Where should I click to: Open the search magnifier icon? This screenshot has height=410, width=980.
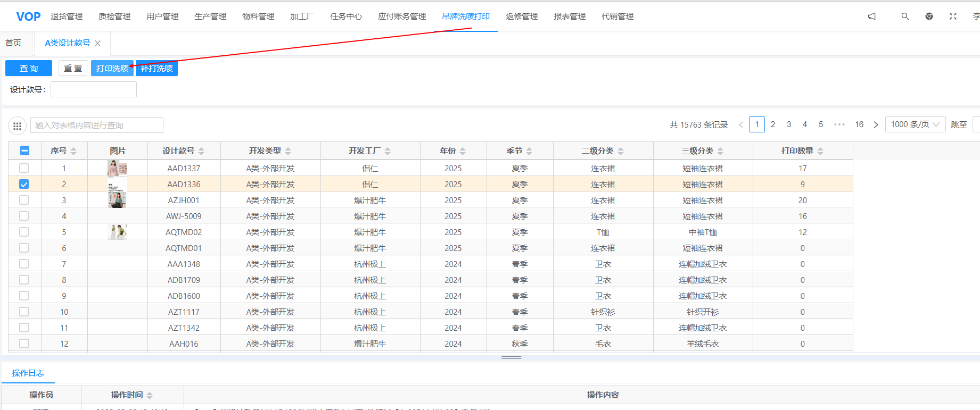(905, 16)
